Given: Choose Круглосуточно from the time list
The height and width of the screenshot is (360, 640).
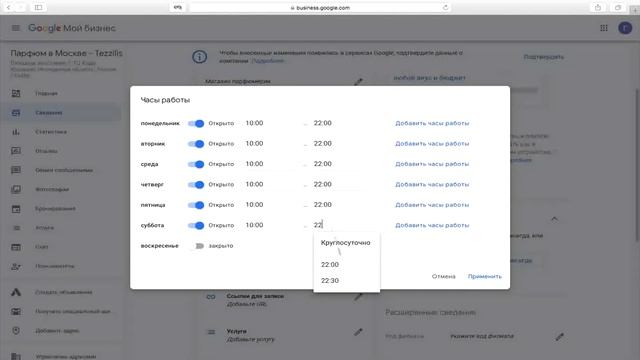Looking at the screenshot, I should point(347,242).
